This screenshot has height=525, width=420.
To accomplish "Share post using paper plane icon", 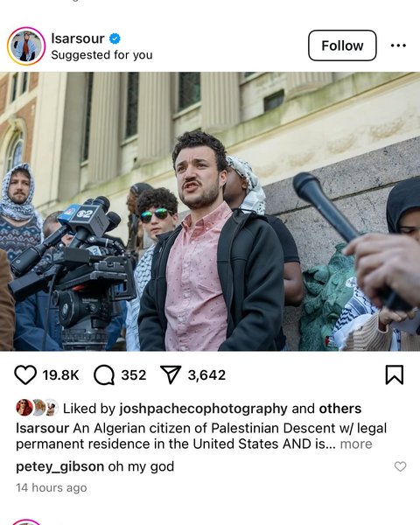I will pyautogui.click(x=171, y=374).
